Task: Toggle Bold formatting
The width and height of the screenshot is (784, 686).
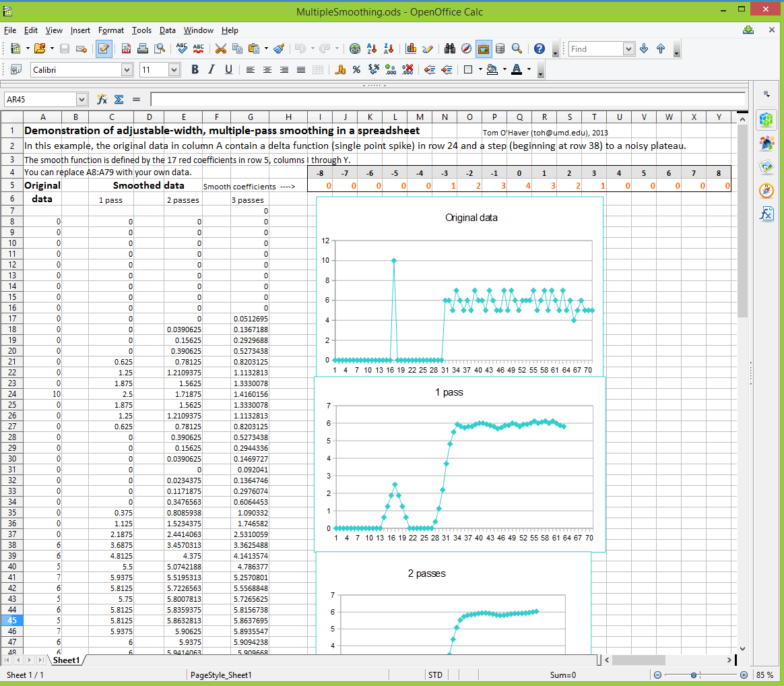Action: tap(195, 69)
